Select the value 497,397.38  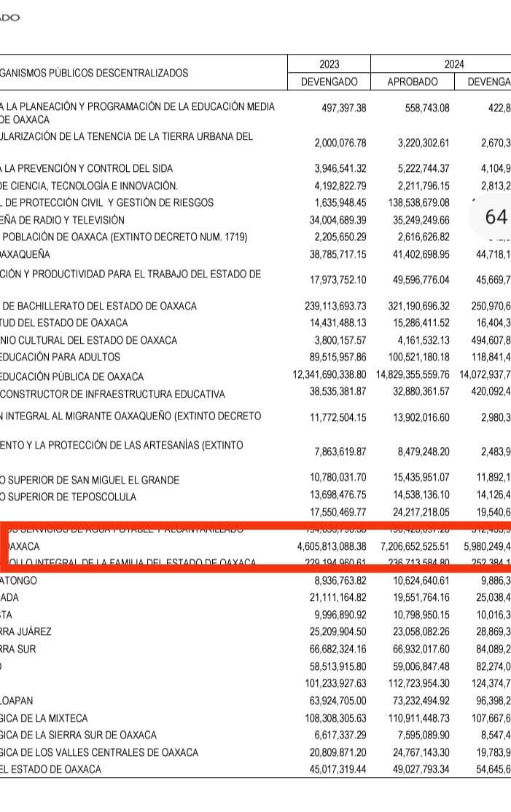(x=343, y=109)
